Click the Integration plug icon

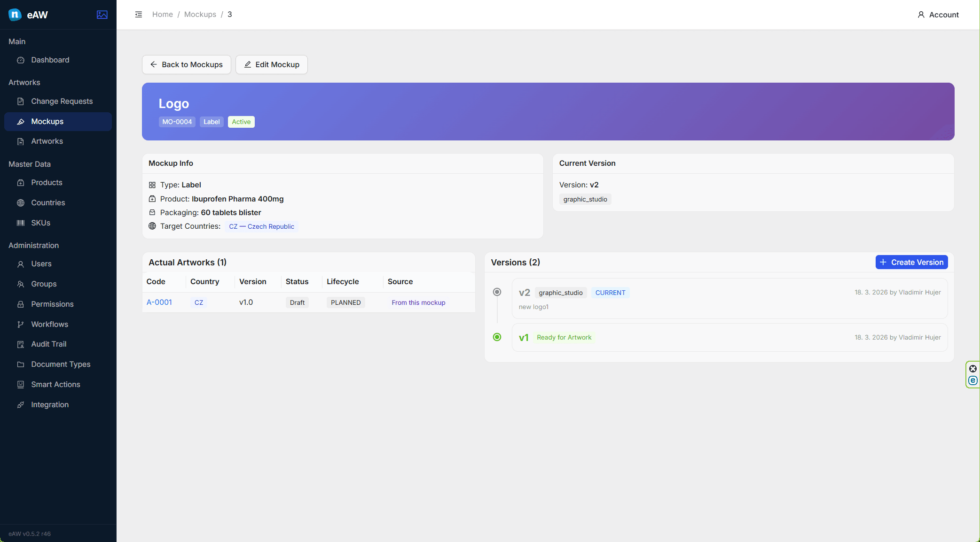21,405
